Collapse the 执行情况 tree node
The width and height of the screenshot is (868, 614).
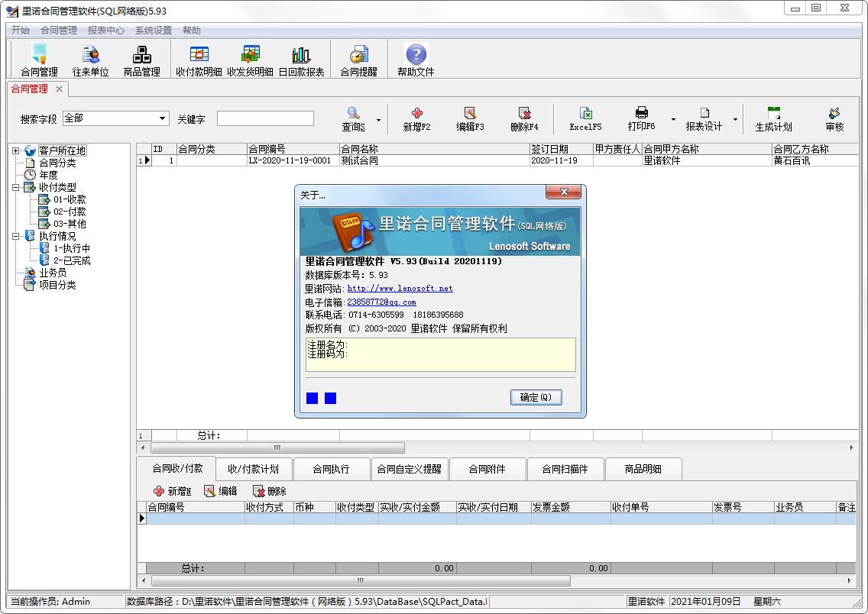(x=16, y=236)
